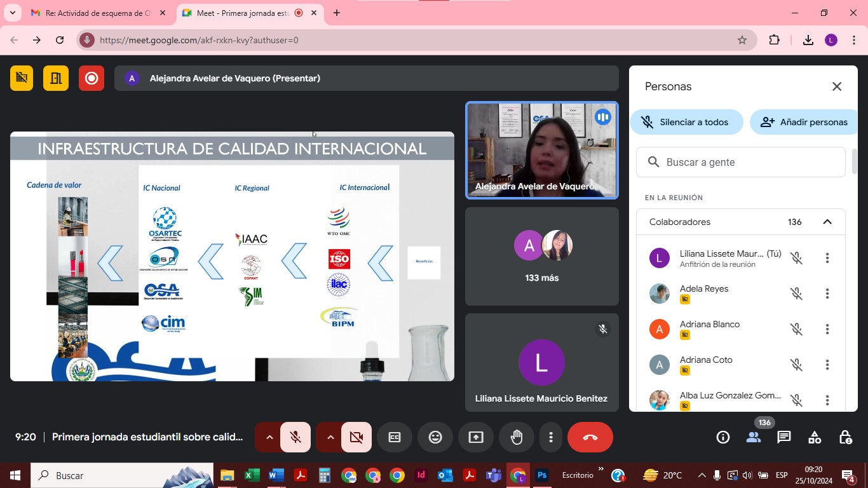Click the mute icon for Adriana Blanco
The width and height of the screenshot is (868, 488).
[796, 329]
